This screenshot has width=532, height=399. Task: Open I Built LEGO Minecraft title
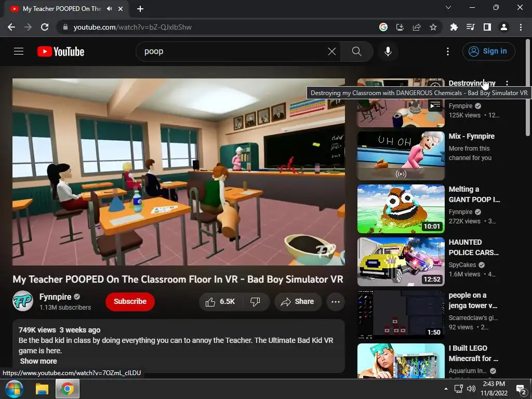tap(473, 353)
